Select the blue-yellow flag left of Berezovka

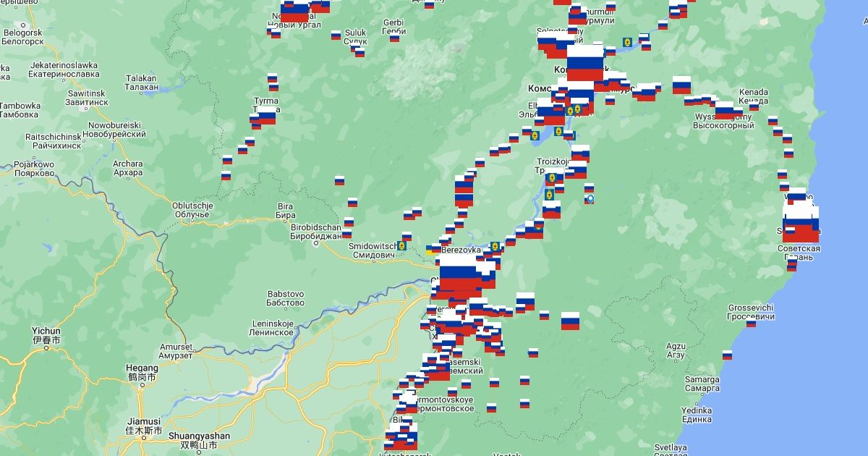point(431,250)
